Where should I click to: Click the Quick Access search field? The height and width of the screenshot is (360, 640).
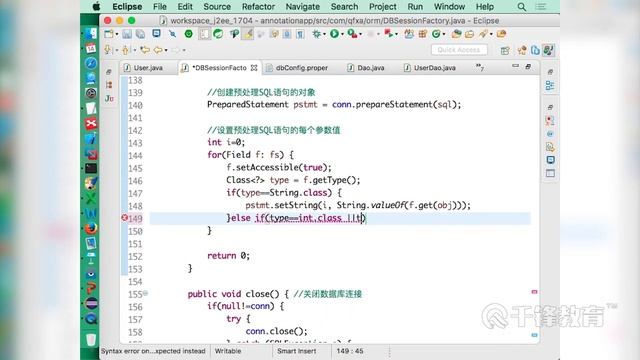459,50
